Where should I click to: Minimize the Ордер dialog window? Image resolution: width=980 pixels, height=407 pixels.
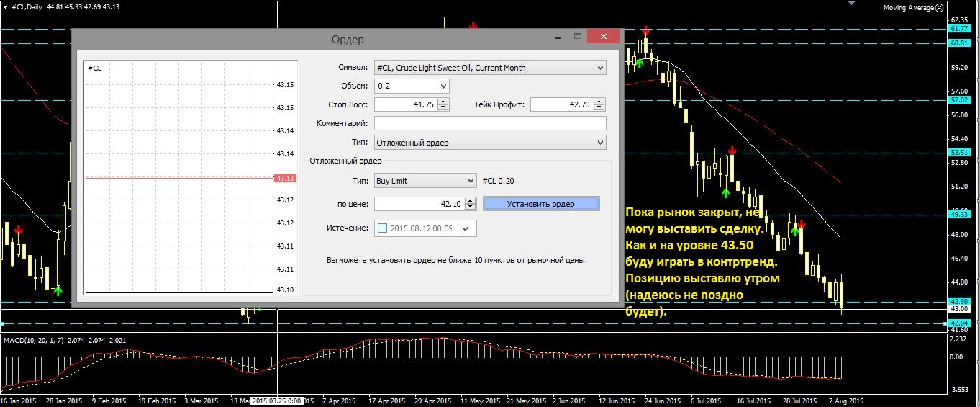click(x=558, y=36)
